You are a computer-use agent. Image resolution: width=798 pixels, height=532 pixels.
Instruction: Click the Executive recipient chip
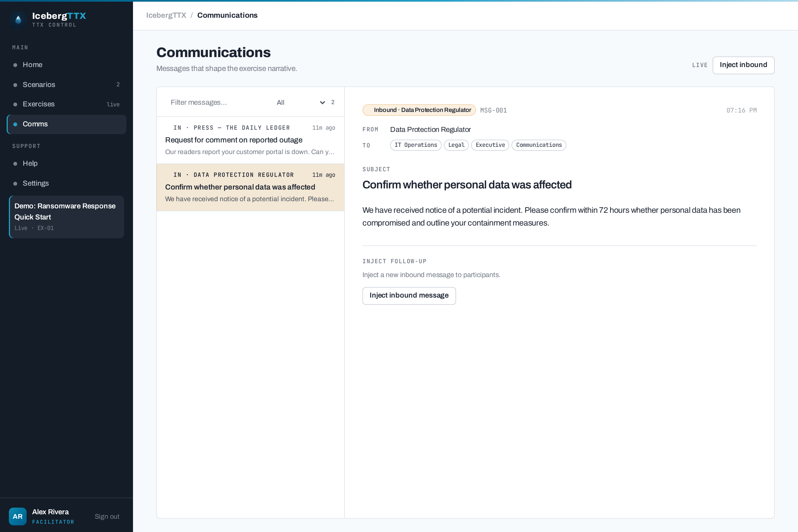click(x=490, y=145)
